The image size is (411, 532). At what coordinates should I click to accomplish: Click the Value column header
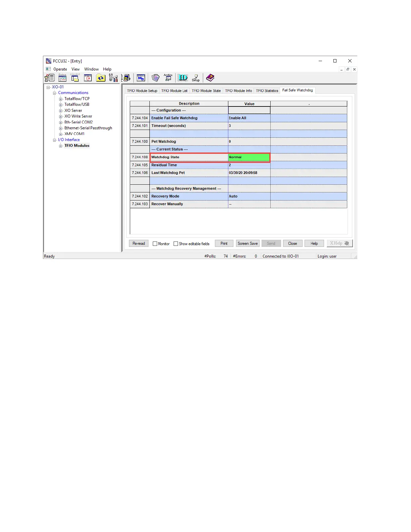[249, 103]
